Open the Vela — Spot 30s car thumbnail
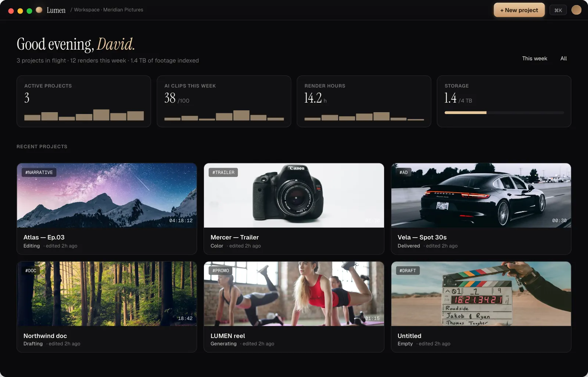 (481, 196)
